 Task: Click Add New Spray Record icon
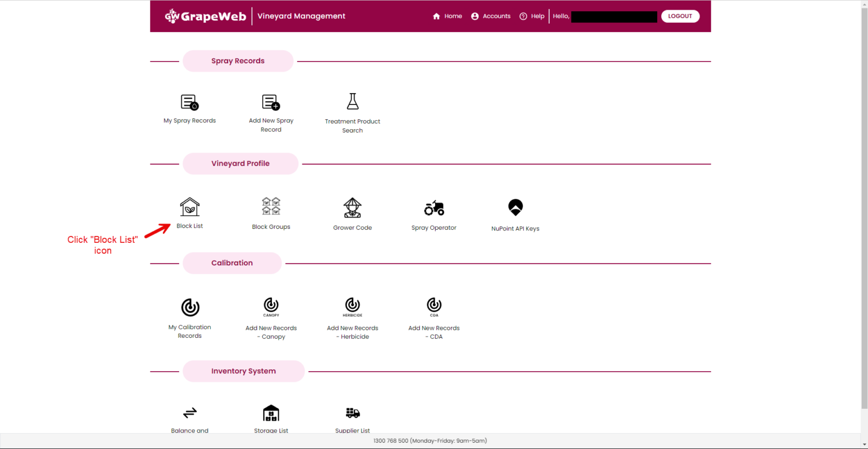[x=271, y=102]
